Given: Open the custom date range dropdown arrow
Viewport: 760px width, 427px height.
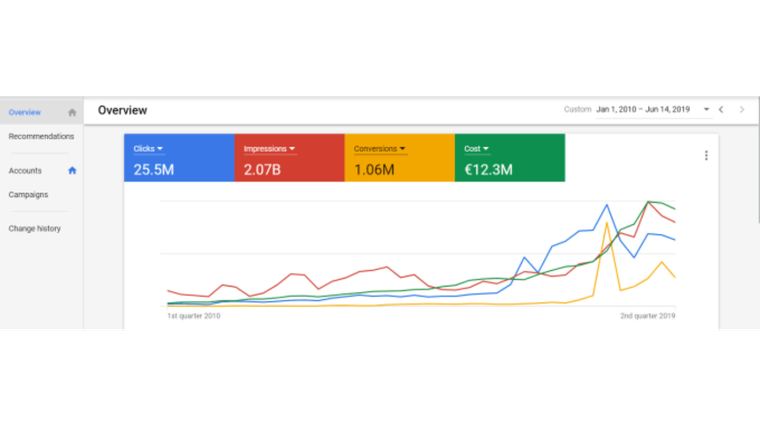Looking at the screenshot, I should (706, 109).
